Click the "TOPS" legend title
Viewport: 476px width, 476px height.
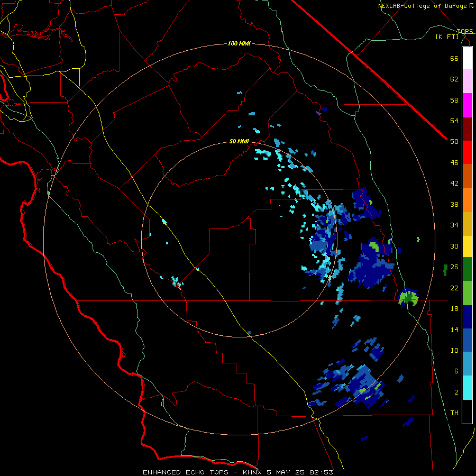[x=465, y=31]
